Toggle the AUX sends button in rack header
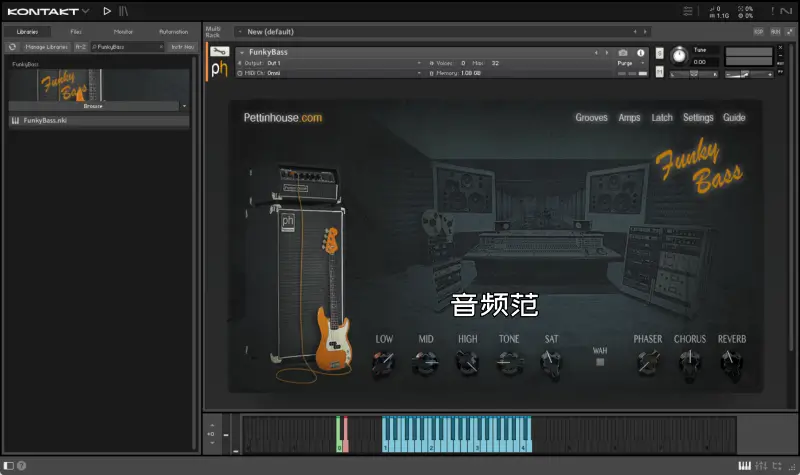 tap(776, 32)
